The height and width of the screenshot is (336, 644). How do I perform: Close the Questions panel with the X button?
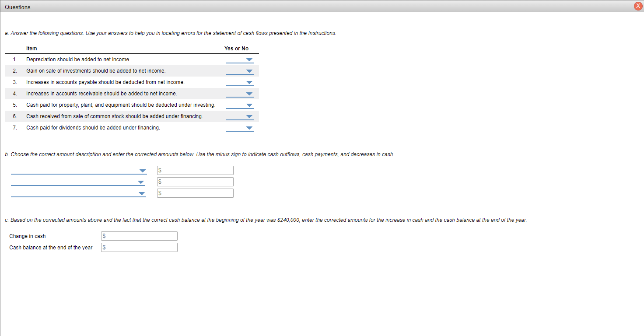[x=638, y=6]
